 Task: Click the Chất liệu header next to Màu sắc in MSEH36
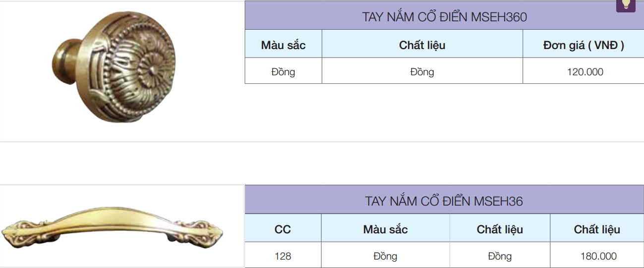point(500,229)
